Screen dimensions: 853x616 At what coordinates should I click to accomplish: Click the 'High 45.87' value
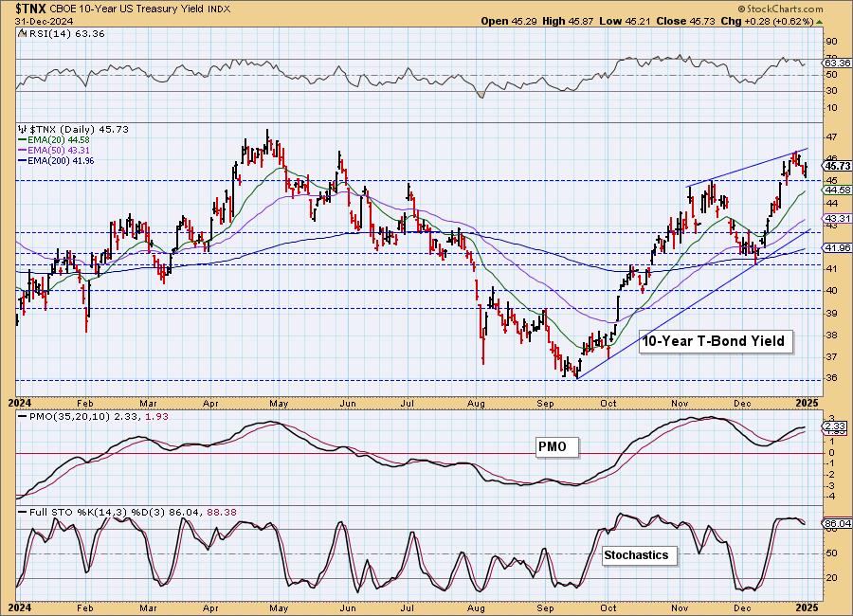[x=568, y=21]
